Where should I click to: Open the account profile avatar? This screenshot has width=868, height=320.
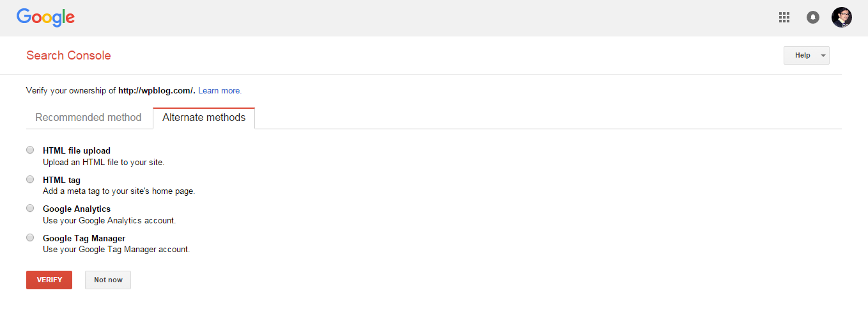[x=841, y=17]
